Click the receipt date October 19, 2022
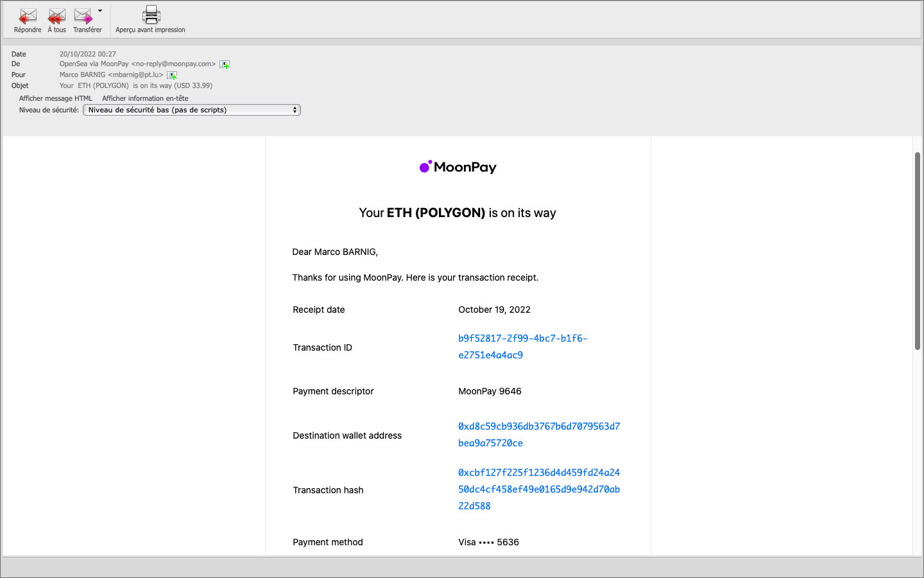The height and width of the screenshot is (578, 924). tap(494, 310)
